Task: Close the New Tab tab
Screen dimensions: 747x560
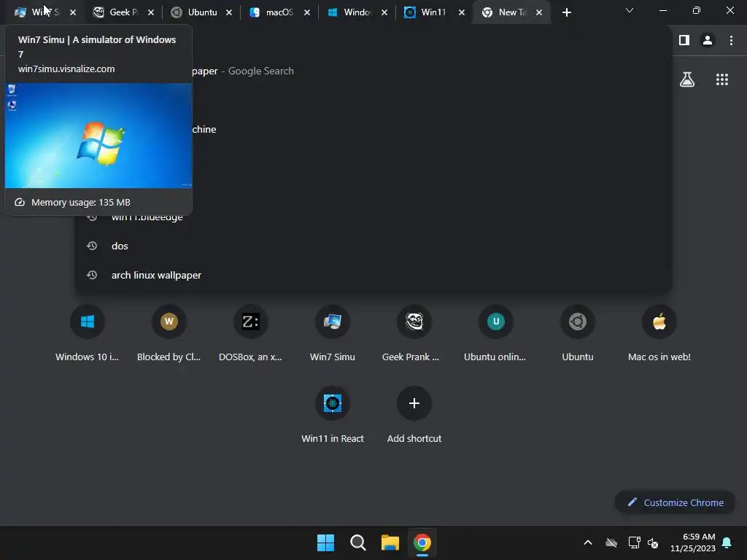Action: tap(539, 13)
